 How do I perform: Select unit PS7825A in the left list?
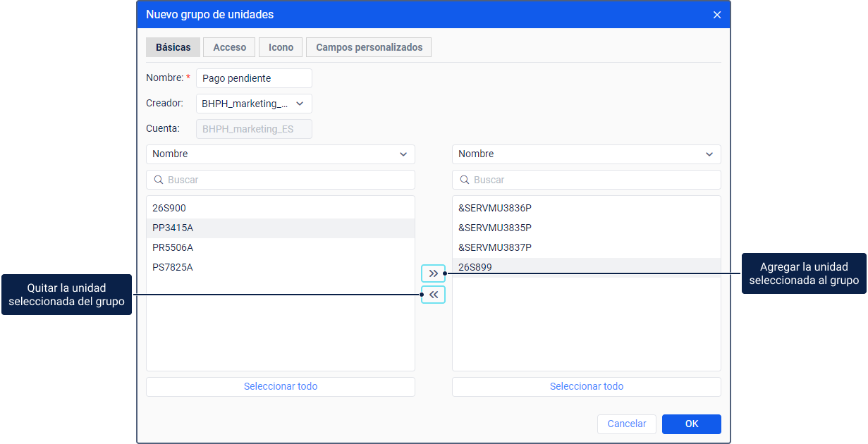(x=173, y=267)
